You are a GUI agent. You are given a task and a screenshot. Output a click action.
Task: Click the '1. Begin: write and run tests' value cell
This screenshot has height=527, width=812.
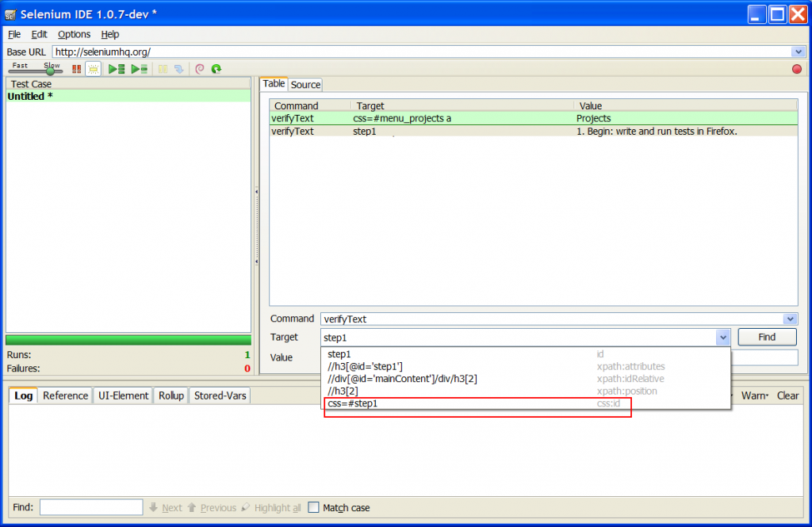(657, 132)
